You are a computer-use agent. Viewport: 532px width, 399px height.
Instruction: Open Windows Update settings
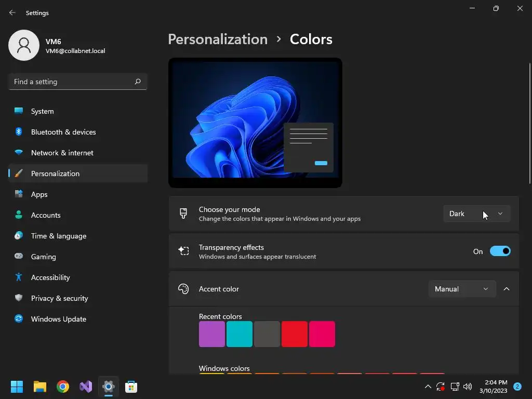coord(78,318)
